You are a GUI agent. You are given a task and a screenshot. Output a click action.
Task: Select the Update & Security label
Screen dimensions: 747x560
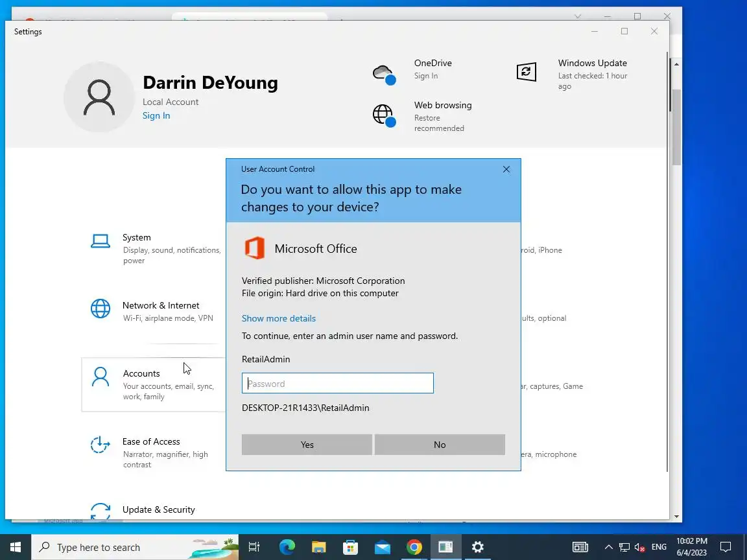tap(159, 509)
